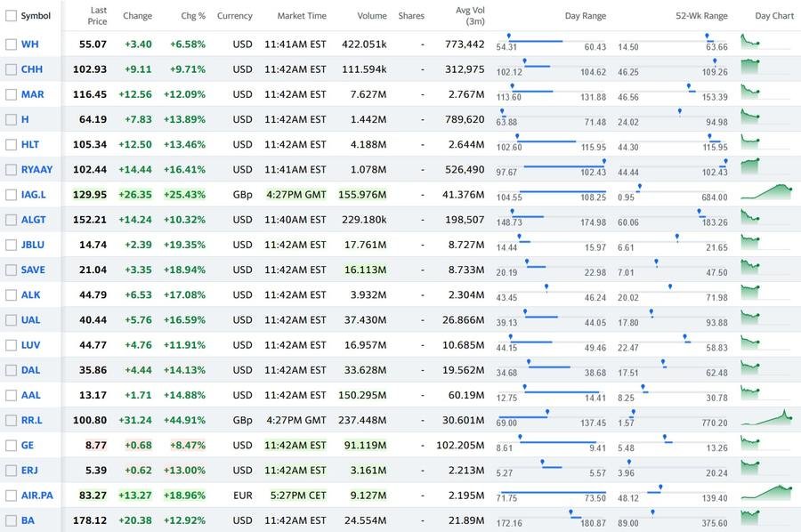Sort by the Change column header
This screenshot has height=532, width=801.
click(x=137, y=16)
